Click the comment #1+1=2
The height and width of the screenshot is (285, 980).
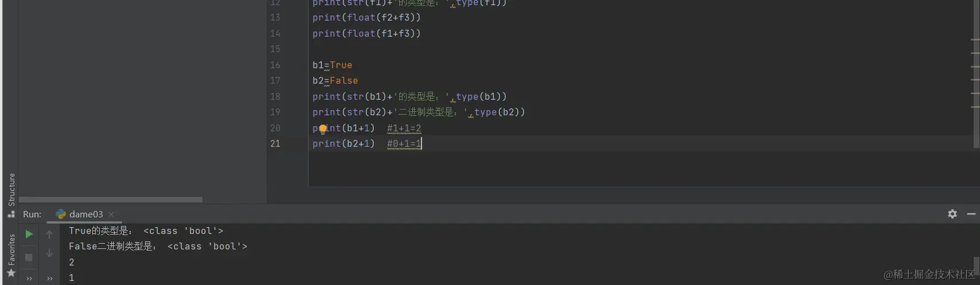pyautogui.click(x=404, y=128)
